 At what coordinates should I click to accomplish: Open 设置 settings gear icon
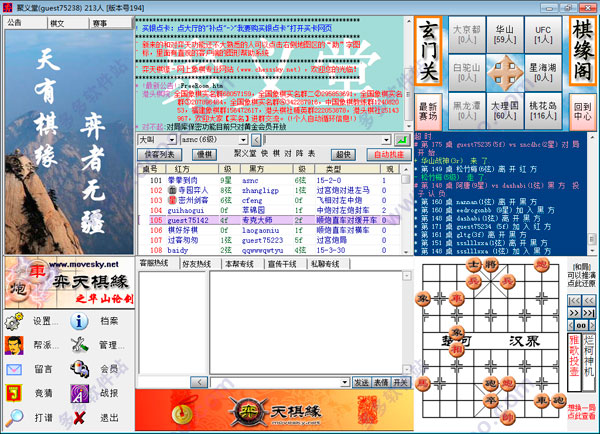(x=14, y=321)
